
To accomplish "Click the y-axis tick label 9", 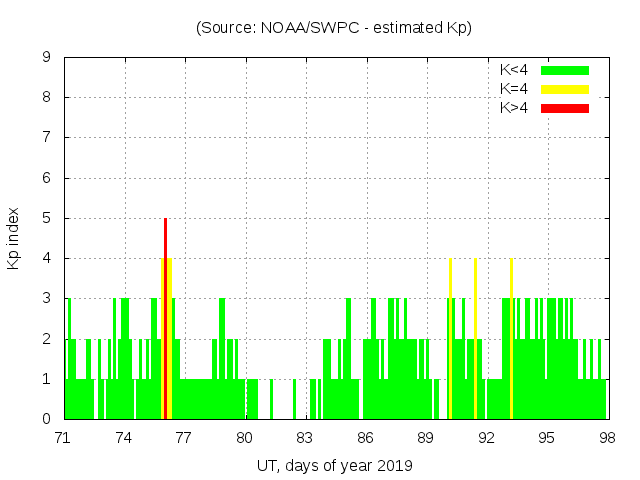I will click(46, 57).
